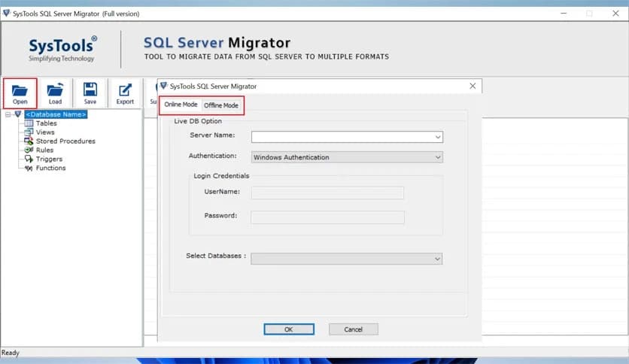This screenshot has width=629, height=364.
Task: Confirm the dialog with OK
Action: 289,329
